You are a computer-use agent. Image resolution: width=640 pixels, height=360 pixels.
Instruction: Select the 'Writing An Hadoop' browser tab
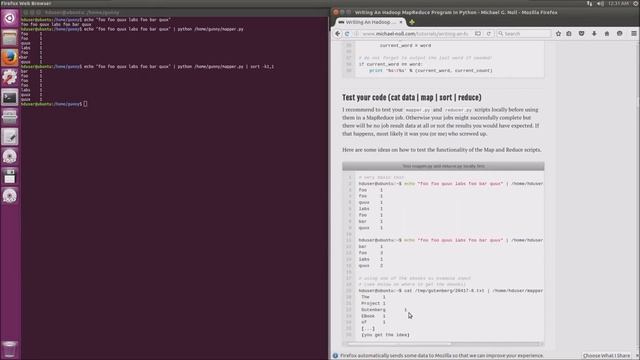370,22
